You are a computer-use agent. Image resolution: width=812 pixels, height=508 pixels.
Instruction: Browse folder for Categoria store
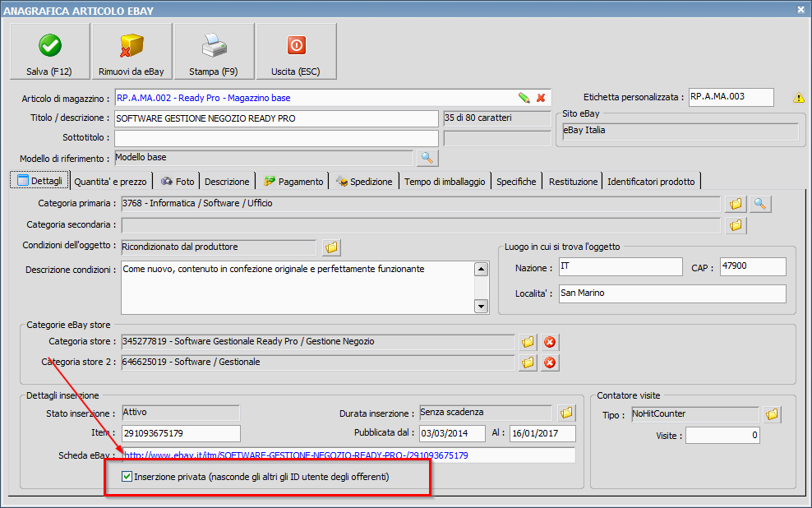click(528, 342)
